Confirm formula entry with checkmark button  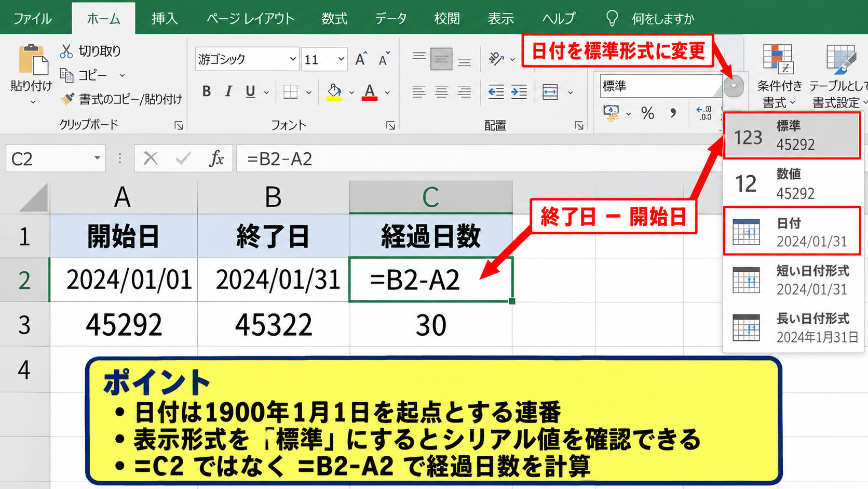pyautogui.click(x=183, y=158)
